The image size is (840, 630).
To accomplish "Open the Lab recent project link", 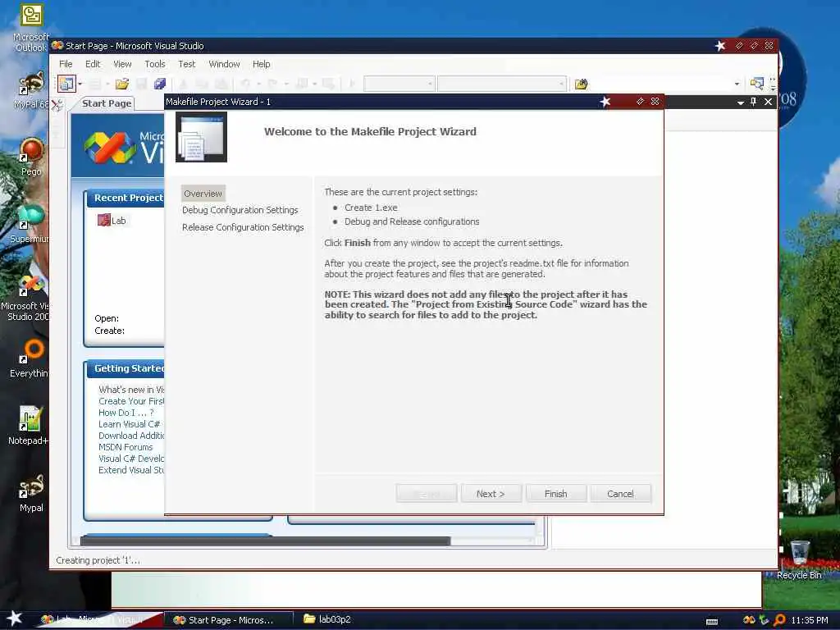I will tap(118, 220).
